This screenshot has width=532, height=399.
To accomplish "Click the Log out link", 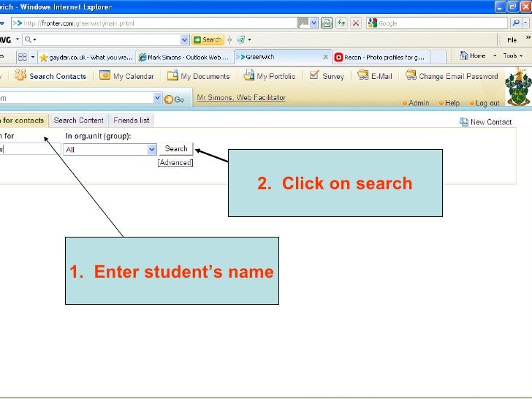I will (x=487, y=103).
